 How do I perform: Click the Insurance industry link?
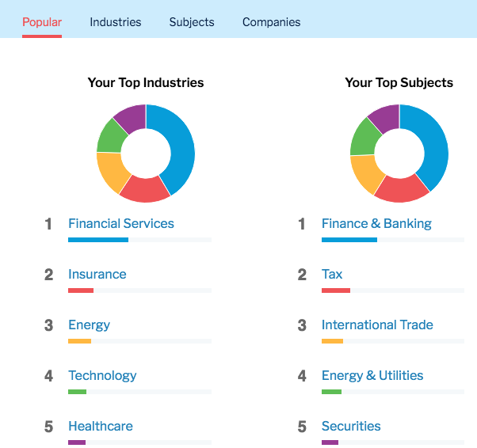(97, 274)
